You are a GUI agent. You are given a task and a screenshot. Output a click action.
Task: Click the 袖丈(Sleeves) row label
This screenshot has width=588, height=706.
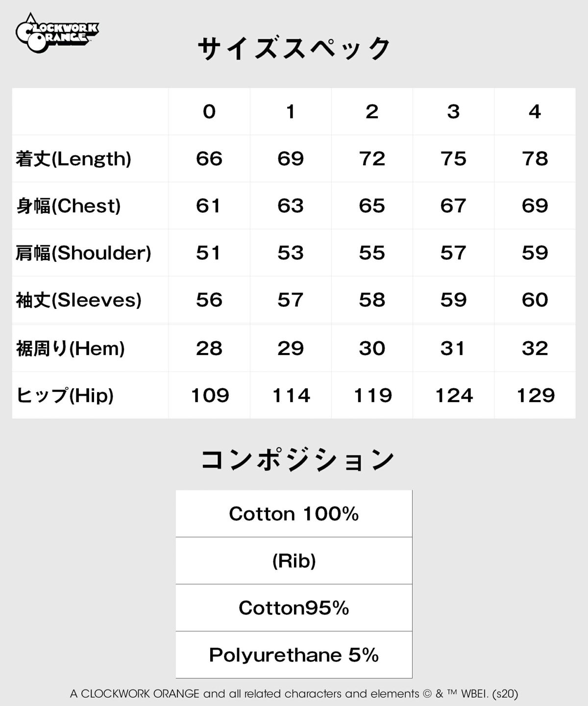pyautogui.click(x=78, y=300)
